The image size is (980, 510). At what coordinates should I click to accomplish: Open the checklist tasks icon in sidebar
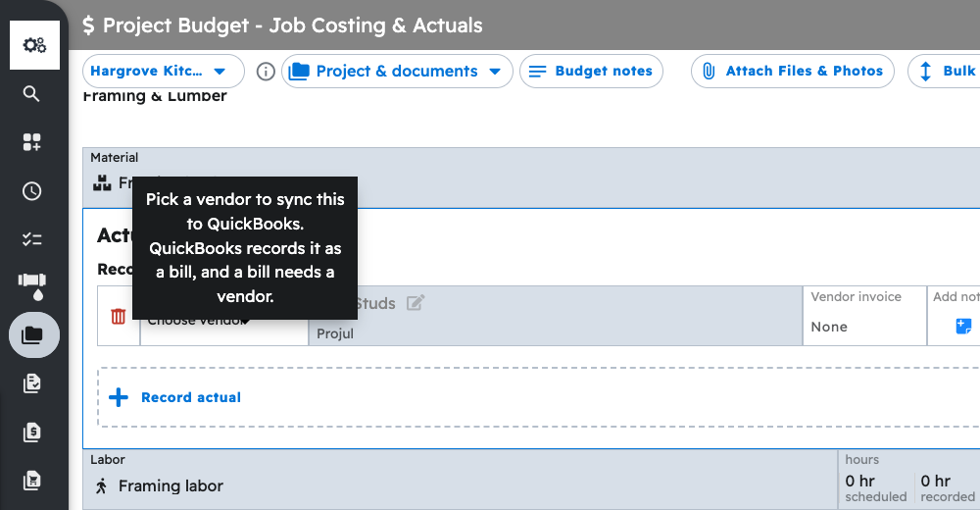[32, 239]
